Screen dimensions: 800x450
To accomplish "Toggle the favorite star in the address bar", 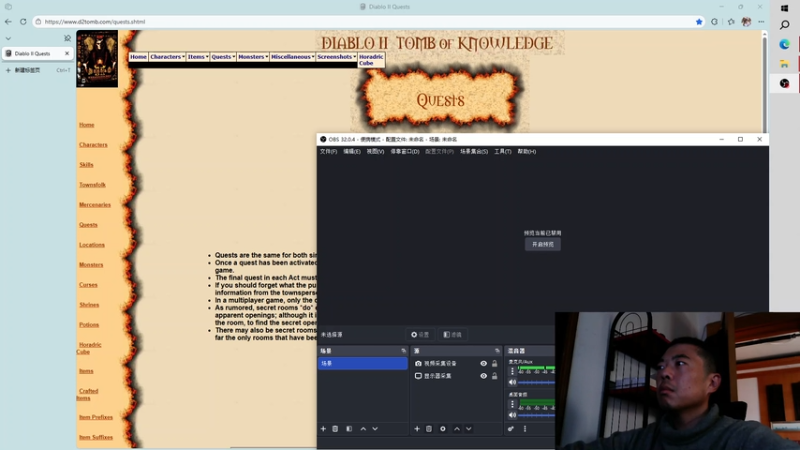I will pos(699,22).
